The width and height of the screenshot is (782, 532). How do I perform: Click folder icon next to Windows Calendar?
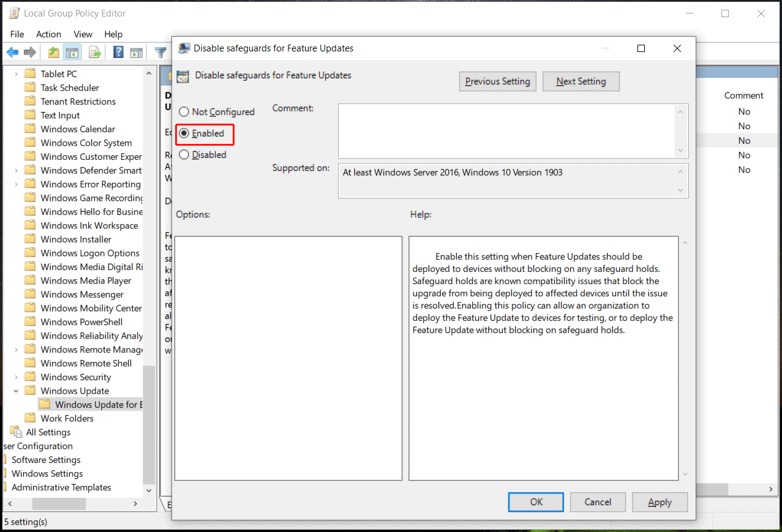coord(30,129)
